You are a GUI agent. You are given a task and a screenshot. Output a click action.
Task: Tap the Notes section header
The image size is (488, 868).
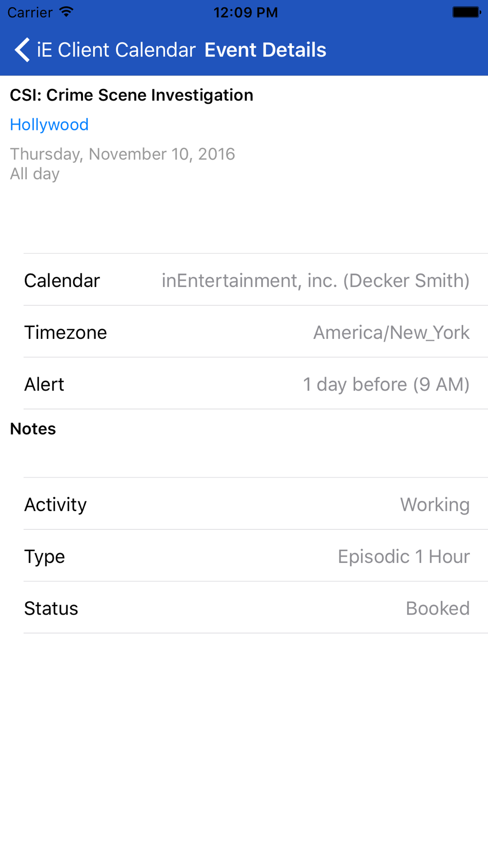tap(33, 429)
